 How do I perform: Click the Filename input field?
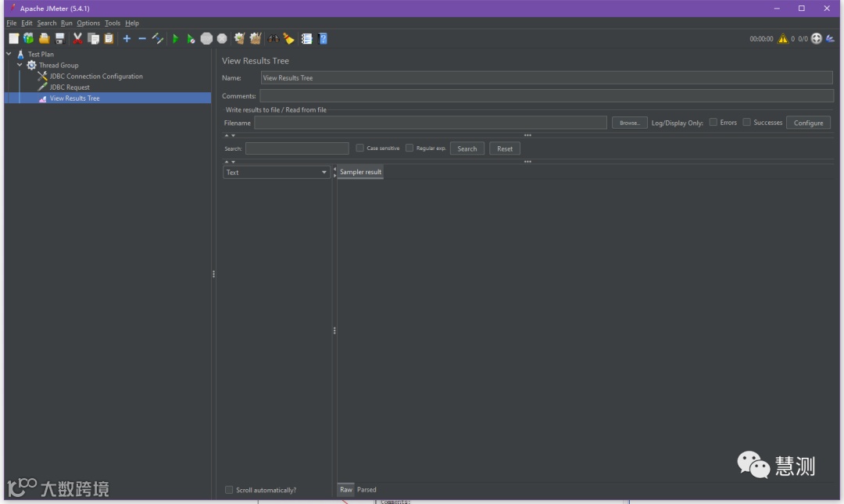tap(430, 123)
